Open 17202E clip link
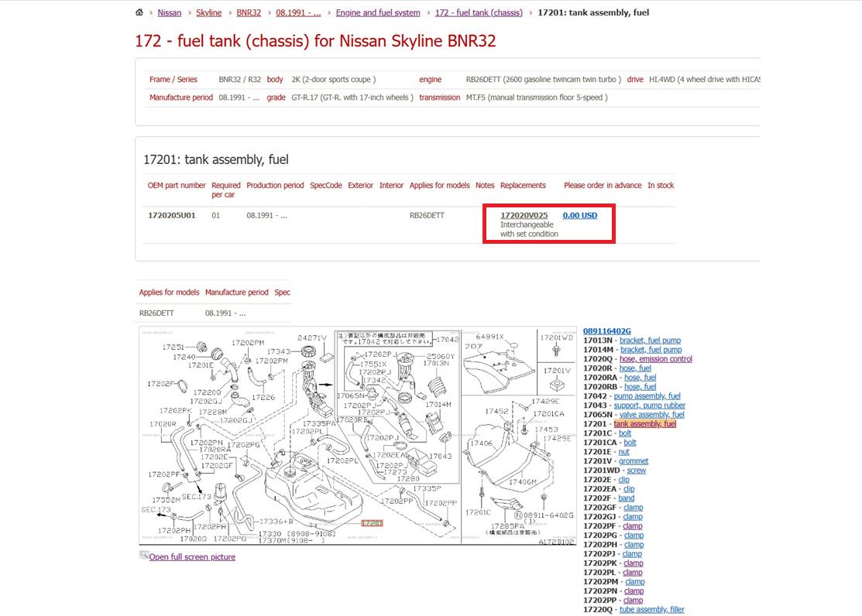Image resolution: width=862 pixels, height=616 pixels. [624, 480]
